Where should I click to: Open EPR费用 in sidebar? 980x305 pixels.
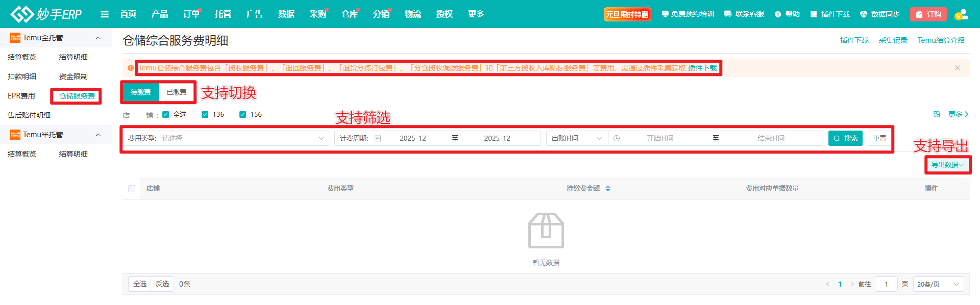tap(21, 96)
